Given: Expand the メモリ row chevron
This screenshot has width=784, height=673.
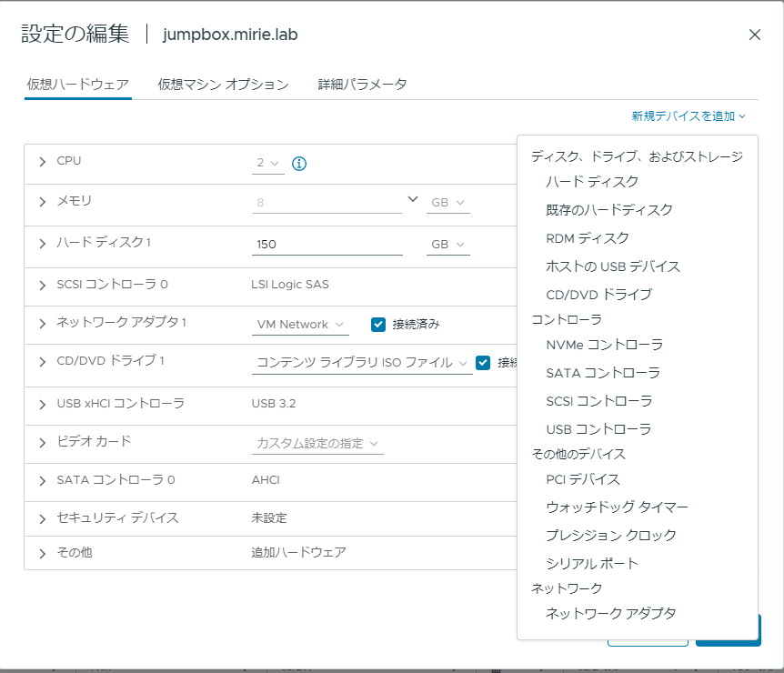Looking at the screenshot, I should [43, 202].
